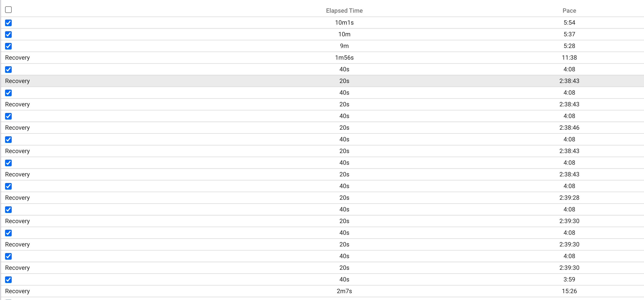Uncheck the 40s lap after 1m56s recovery
Image resolution: width=644 pixels, height=300 pixels.
tap(8, 70)
